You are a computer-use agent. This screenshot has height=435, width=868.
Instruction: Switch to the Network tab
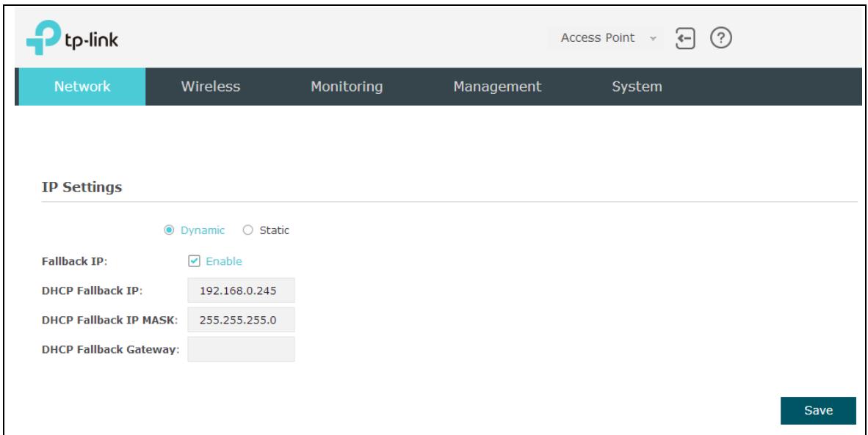tap(82, 87)
